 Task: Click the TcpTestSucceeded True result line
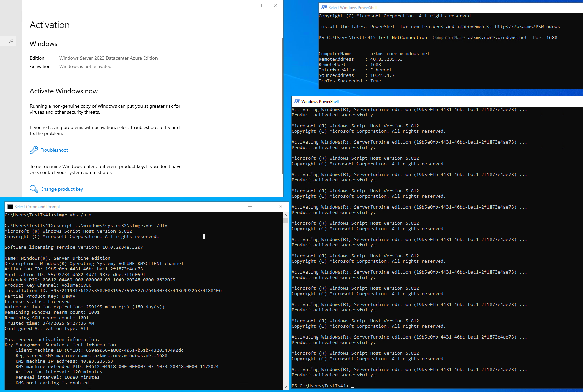pyautogui.click(x=350, y=81)
